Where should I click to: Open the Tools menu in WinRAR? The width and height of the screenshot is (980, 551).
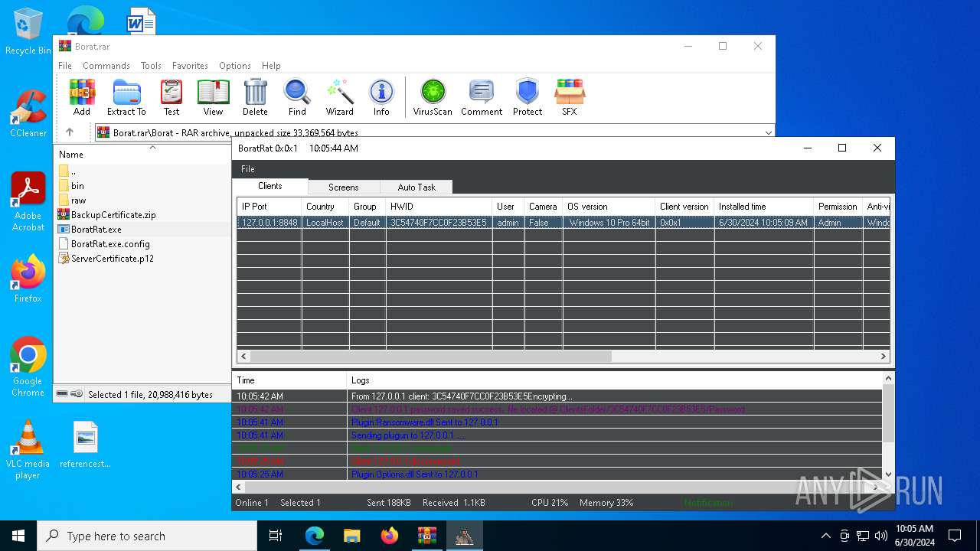coord(151,66)
